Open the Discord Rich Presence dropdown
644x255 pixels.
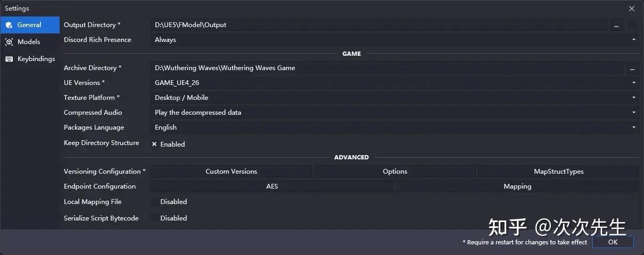pos(394,40)
